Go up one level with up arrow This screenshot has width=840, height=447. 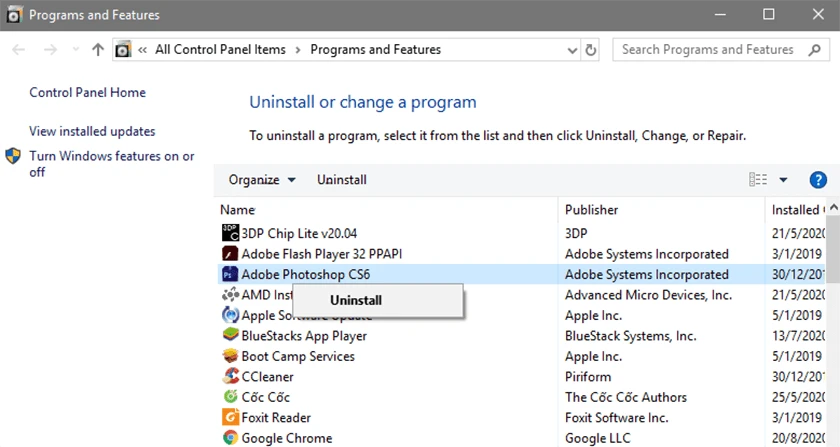(x=98, y=50)
